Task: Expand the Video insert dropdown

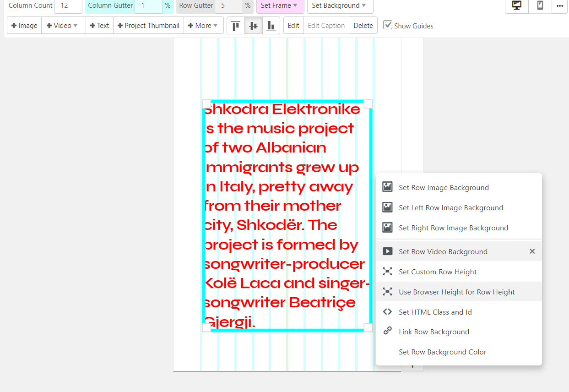Action: pyautogui.click(x=63, y=26)
